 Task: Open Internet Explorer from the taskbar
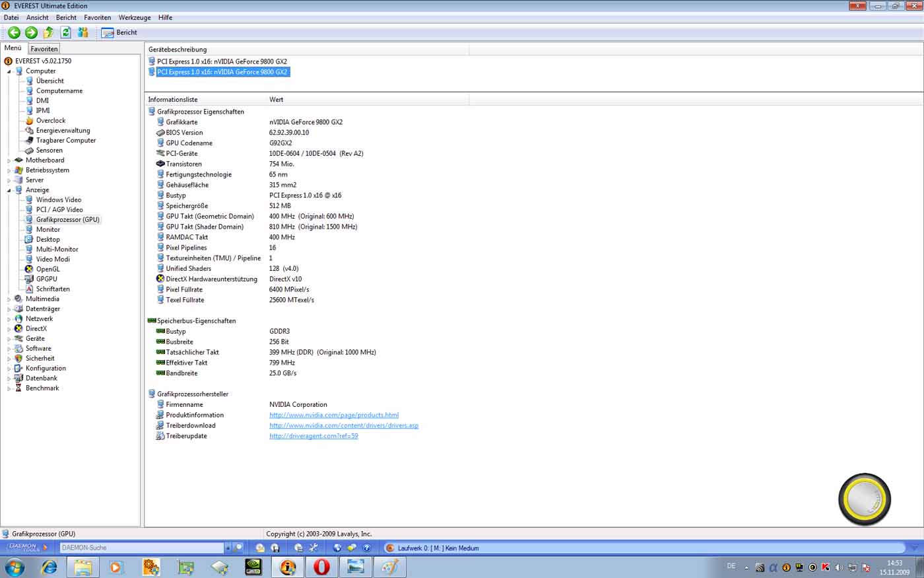coord(49,567)
